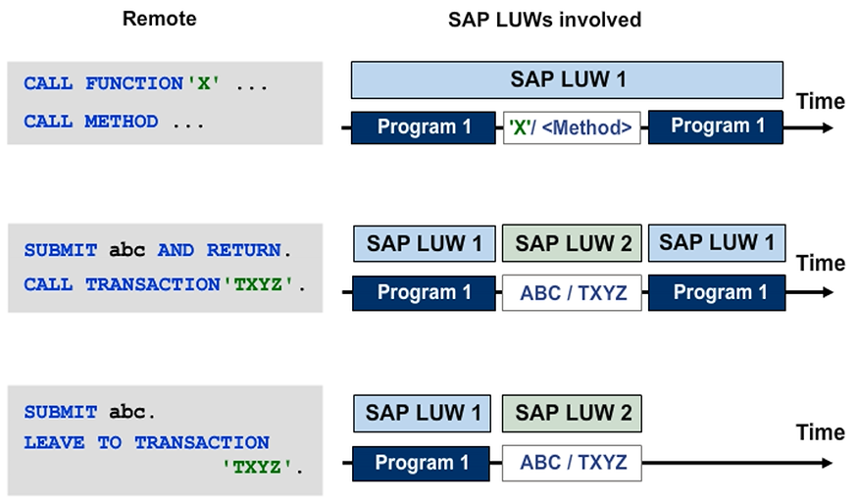Click the 'Remote' column heading
Viewport: 858px width, 504px height.
click(159, 19)
